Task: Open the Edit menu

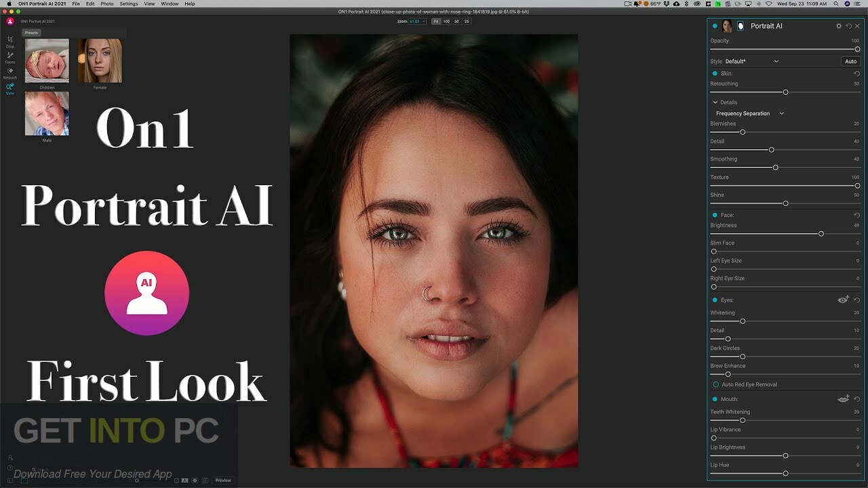Action: pyautogui.click(x=90, y=4)
